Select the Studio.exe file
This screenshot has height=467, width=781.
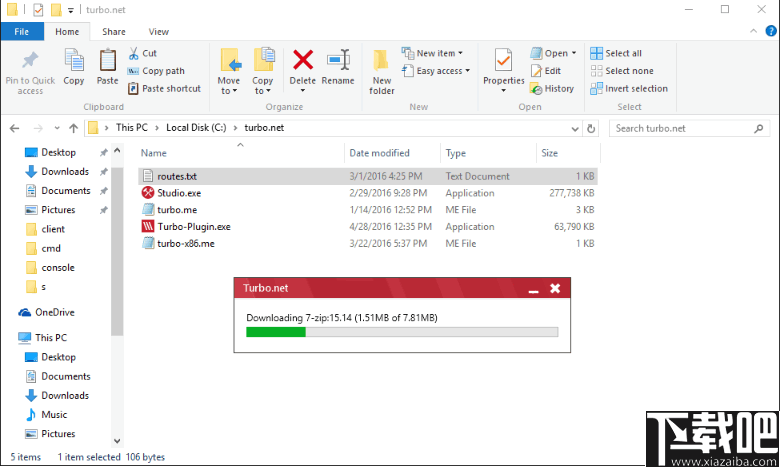click(x=368, y=193)
